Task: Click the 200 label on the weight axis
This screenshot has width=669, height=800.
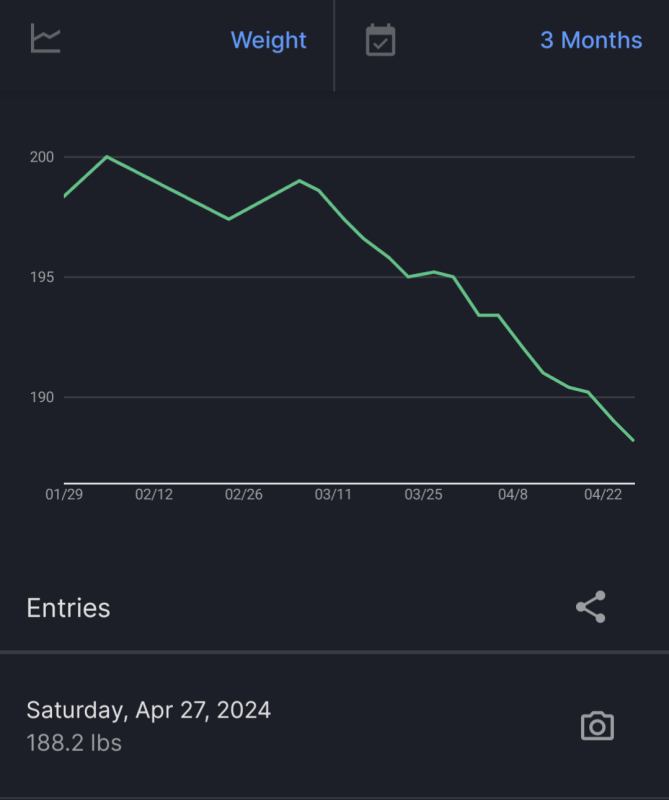Action: tap(42, 157)
